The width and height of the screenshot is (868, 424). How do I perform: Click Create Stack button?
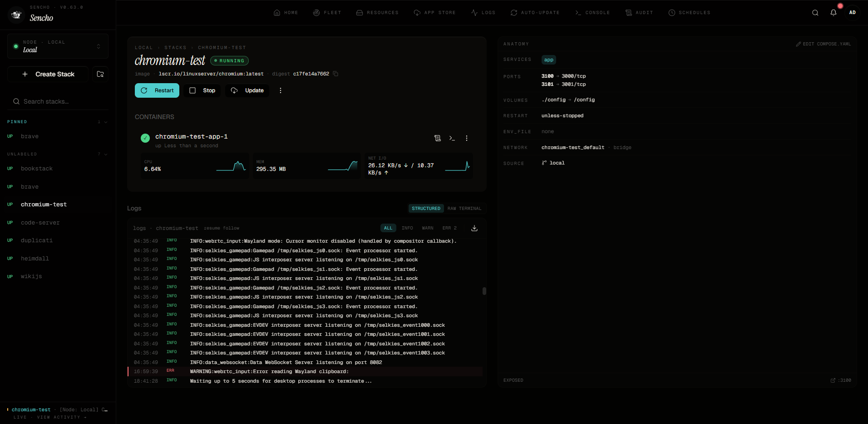point(48,74)
